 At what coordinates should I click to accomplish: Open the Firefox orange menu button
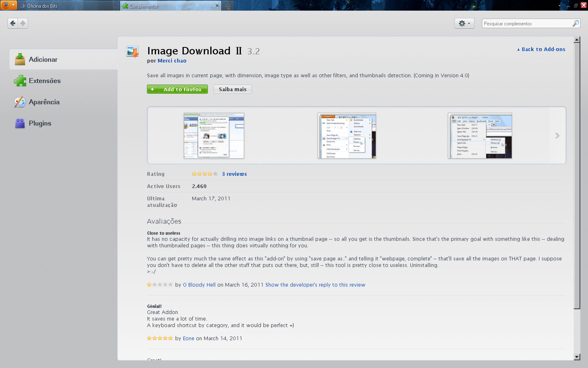8,5
